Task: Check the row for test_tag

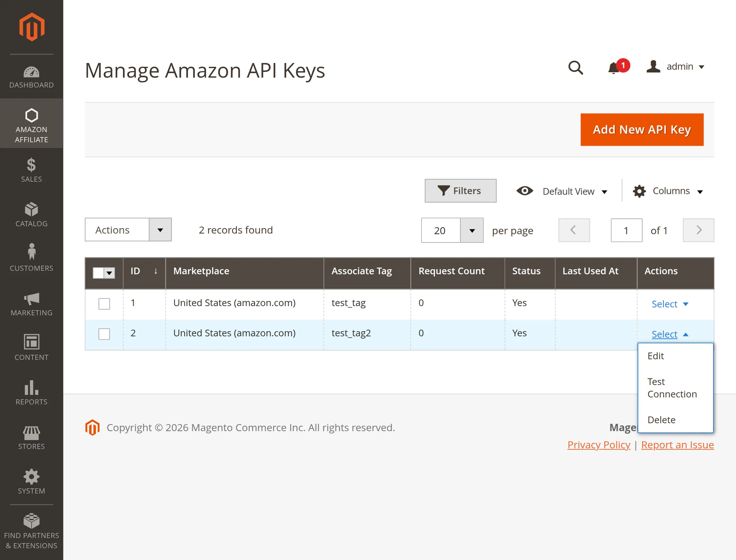Action: pyautogui.click(x=104, y=304)
